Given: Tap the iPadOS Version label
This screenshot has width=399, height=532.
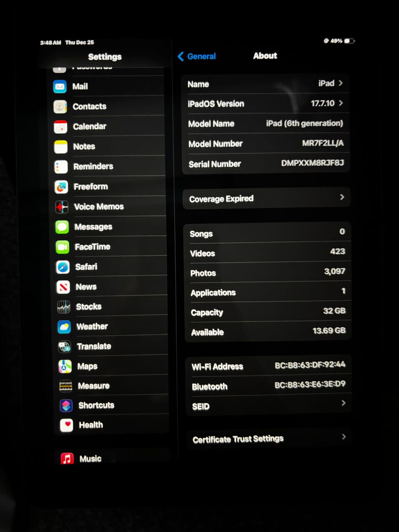Looking at the screenshot, I should coord(216,104).
